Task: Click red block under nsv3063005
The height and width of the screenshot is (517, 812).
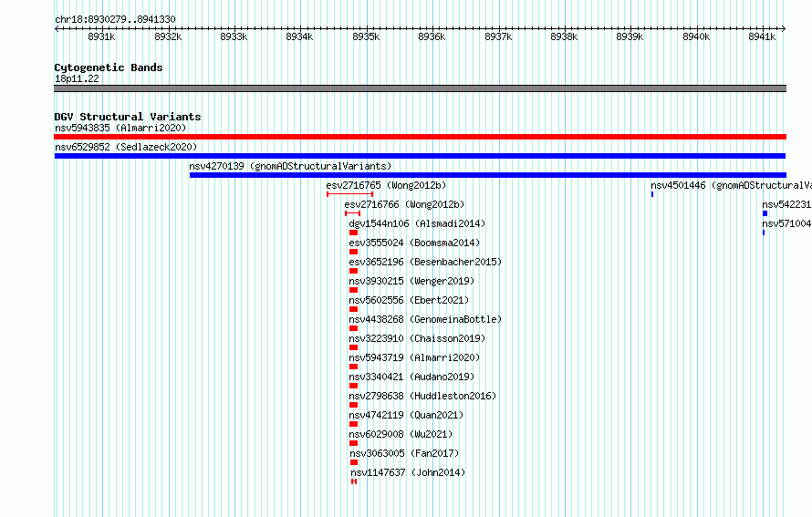Action: pyautogui.click(x=354, y=462)
